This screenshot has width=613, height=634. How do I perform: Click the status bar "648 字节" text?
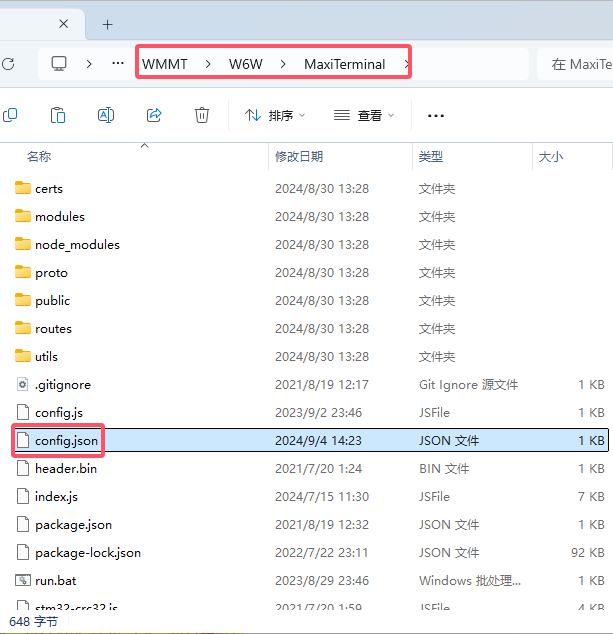(34, 621)
